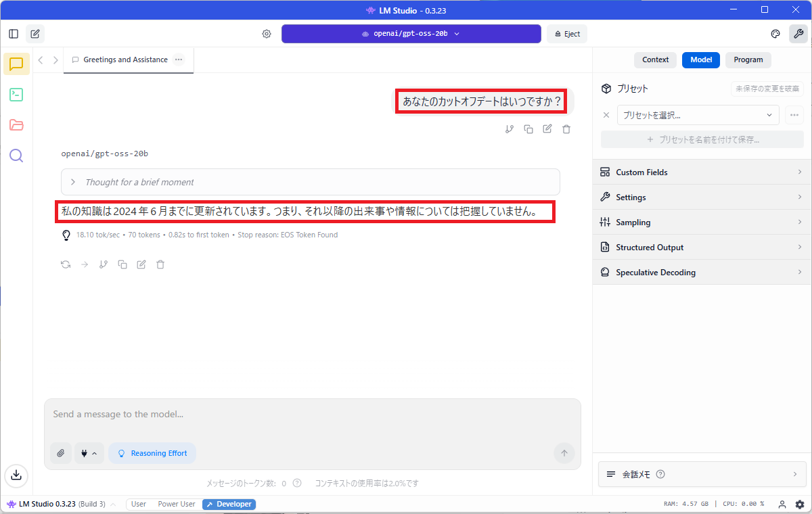Click LM Studio 0.3.23 version label
This screenshot has height=514, width=812.
click(47, 505)
